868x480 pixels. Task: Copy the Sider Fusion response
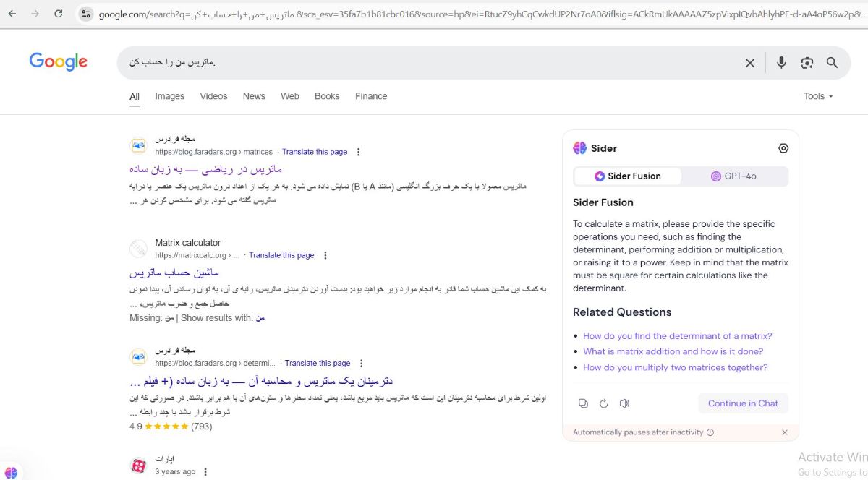[x=583, y=403]
